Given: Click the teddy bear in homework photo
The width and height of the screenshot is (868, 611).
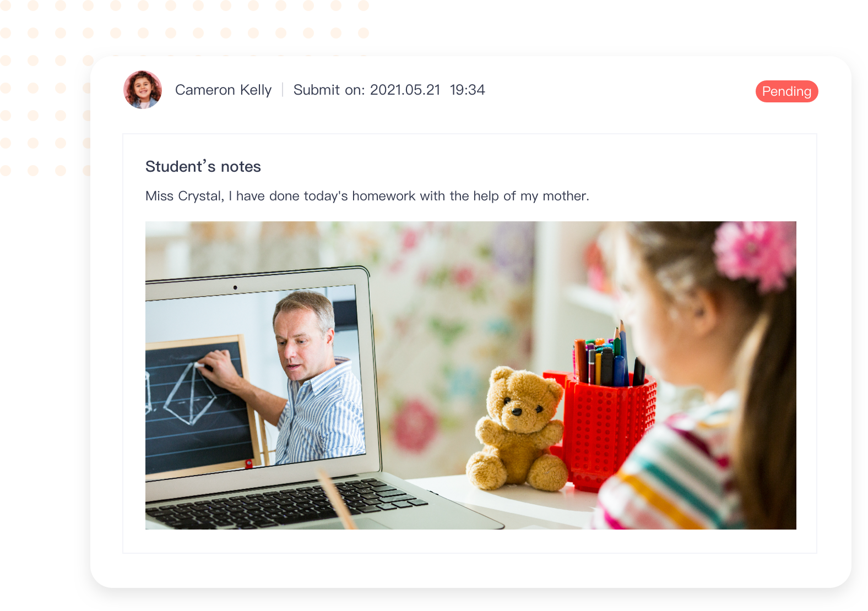Looking at the screenshot, I should [517, 428].
